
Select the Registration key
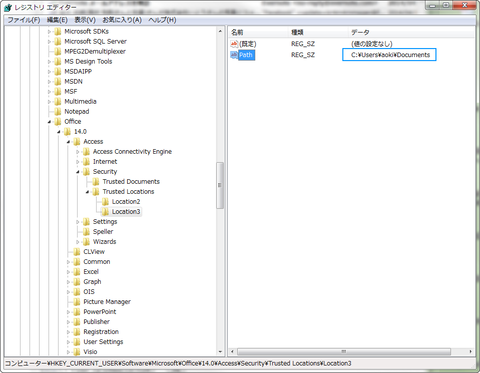(x=101, y=332)
